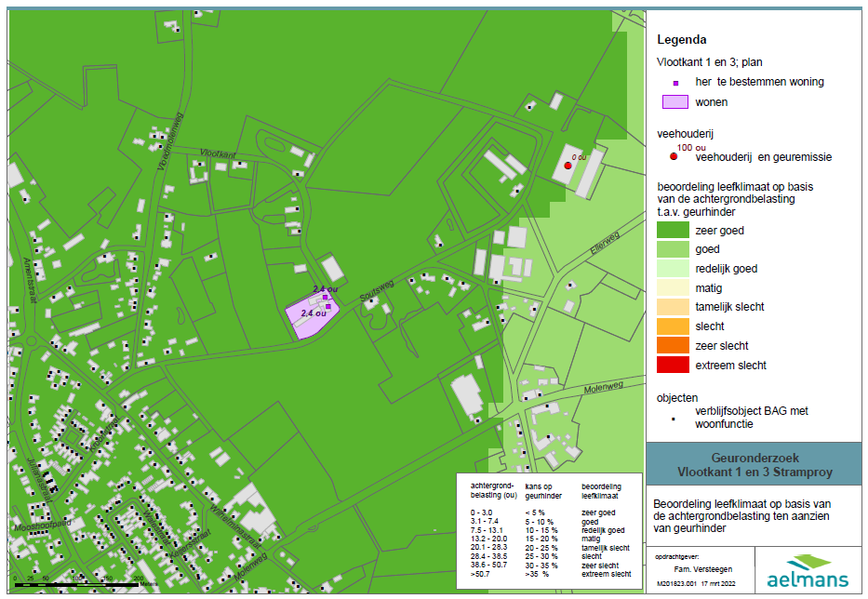Click the 'beoordeling leefklimaat' table column header
The image size is (868, 599).
pyautogui.click(x=601, y=491)
